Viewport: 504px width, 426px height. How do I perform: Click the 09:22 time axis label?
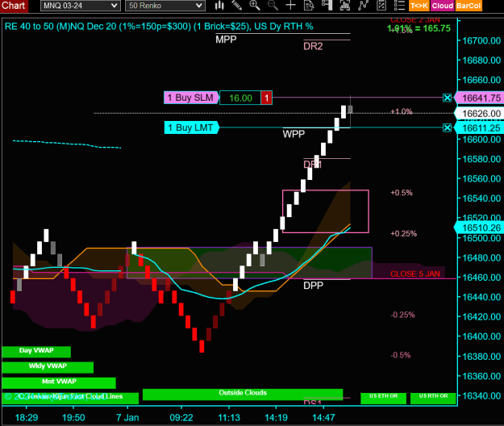[x=181, y=418]
